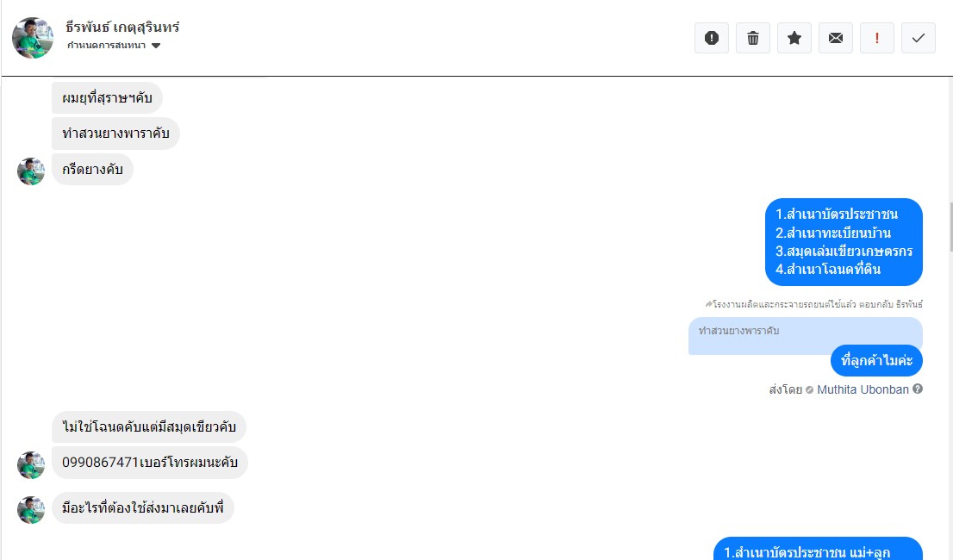Delete conversation using the trash icon
Viewport: 953px width, 560px height.
pos(752,38)
